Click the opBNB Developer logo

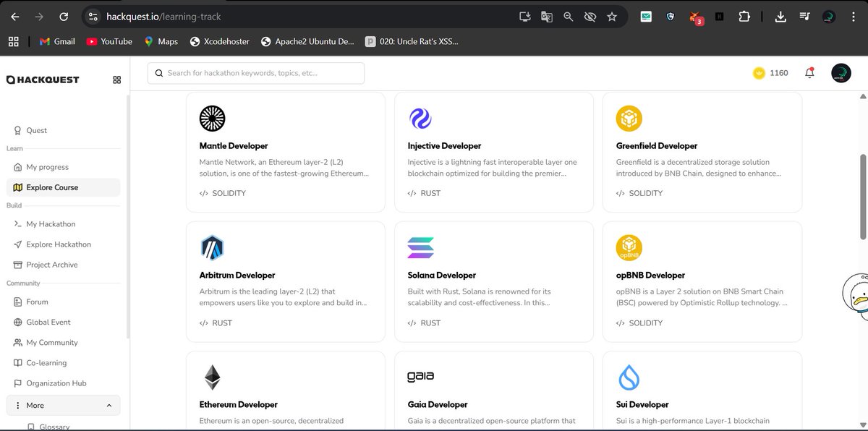coord(629,247)
